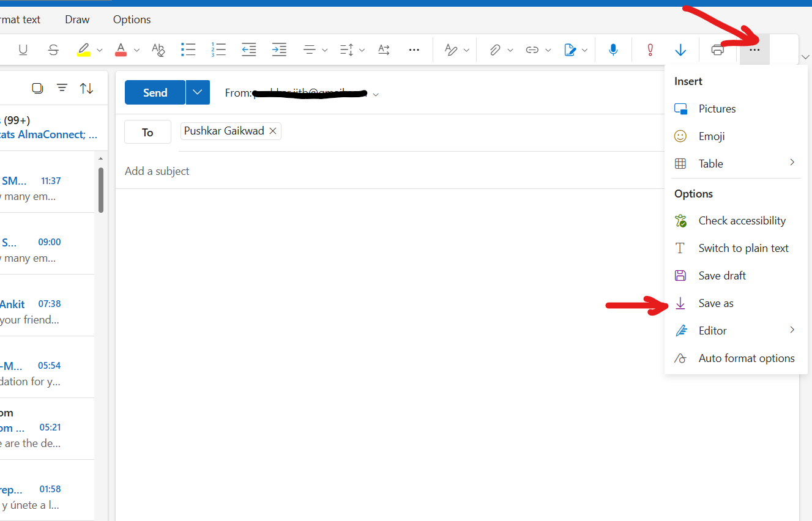Expand the Table submenu
This screenshot has height=521, width=812.
791,163
